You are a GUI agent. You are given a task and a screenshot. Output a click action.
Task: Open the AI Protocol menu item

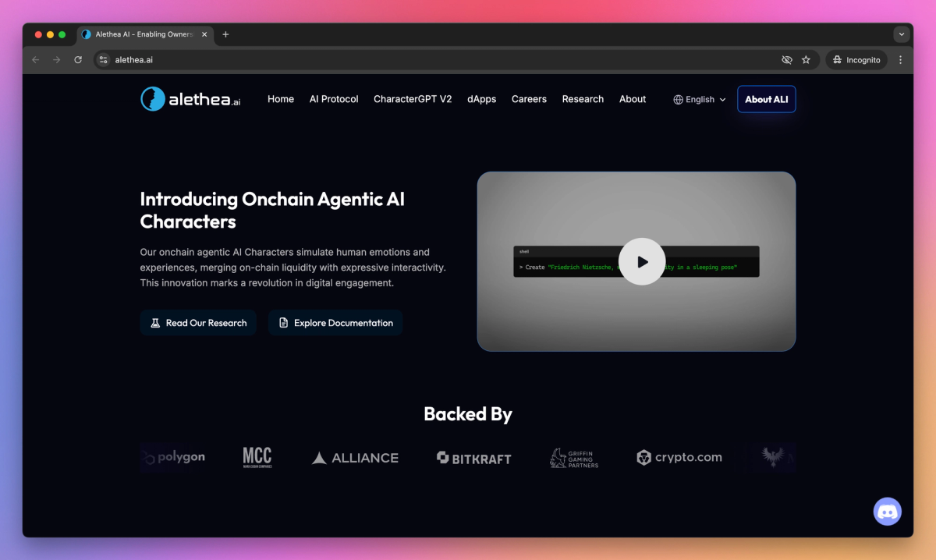pos(334,99)
